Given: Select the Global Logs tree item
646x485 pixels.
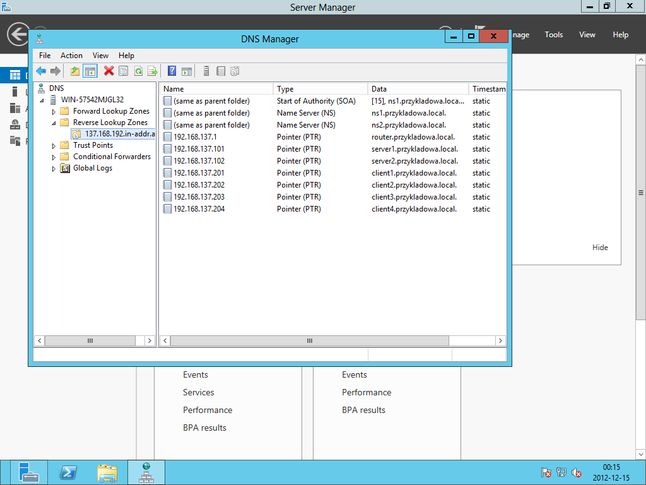Looking at the screenshot, I should (92, 168).
